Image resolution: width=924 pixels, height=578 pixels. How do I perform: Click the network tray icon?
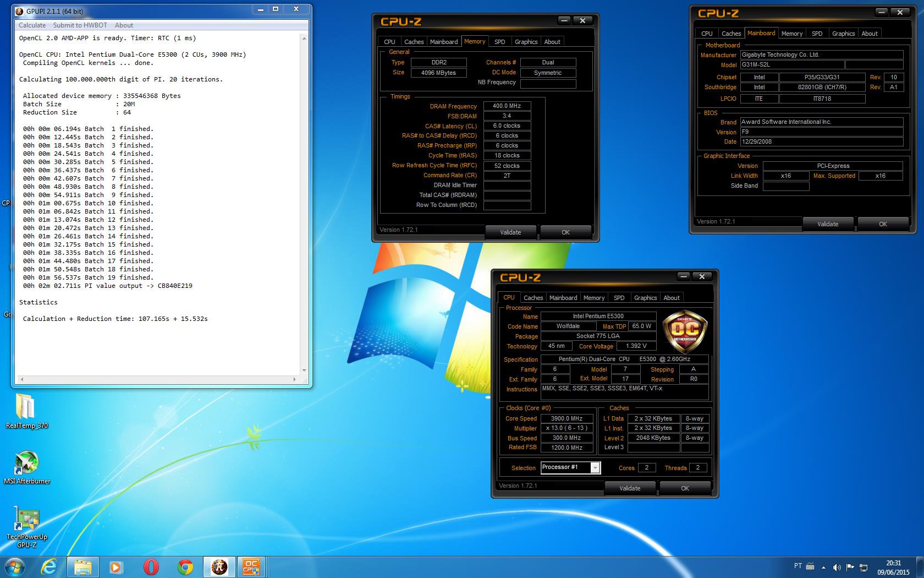(x=864, y=567)
